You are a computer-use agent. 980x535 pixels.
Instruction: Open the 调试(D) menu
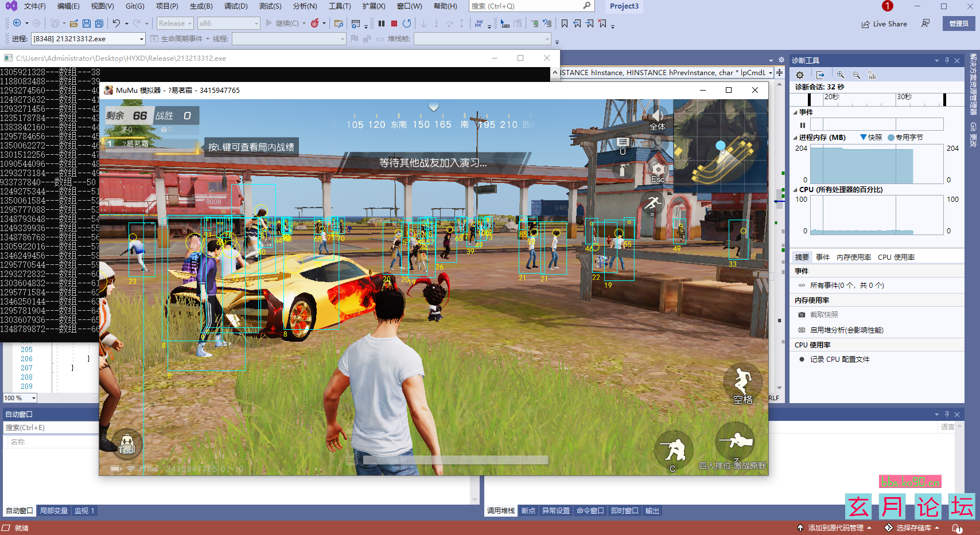tap(236, 6)
